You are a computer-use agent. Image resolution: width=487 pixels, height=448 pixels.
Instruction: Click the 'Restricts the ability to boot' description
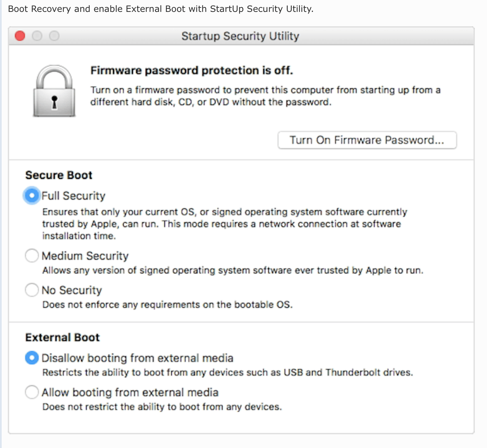point(228,372)
